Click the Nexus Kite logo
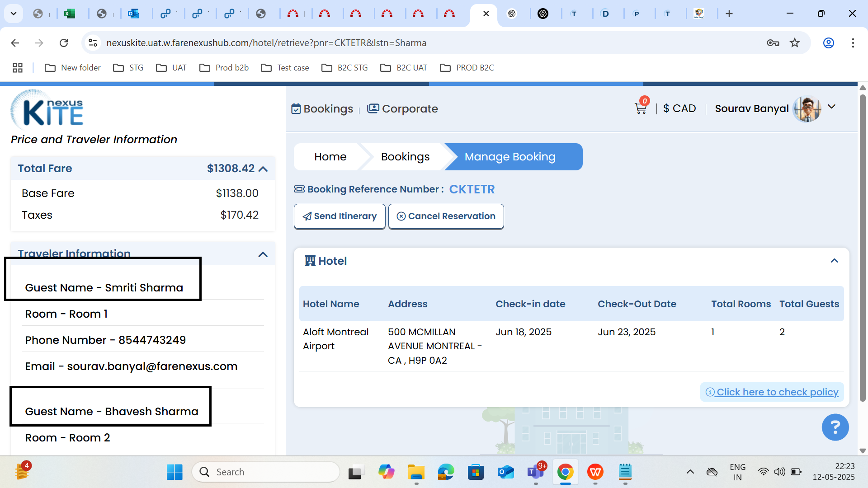The height and width of the screenshot is (488, 868). pos(47,109)
